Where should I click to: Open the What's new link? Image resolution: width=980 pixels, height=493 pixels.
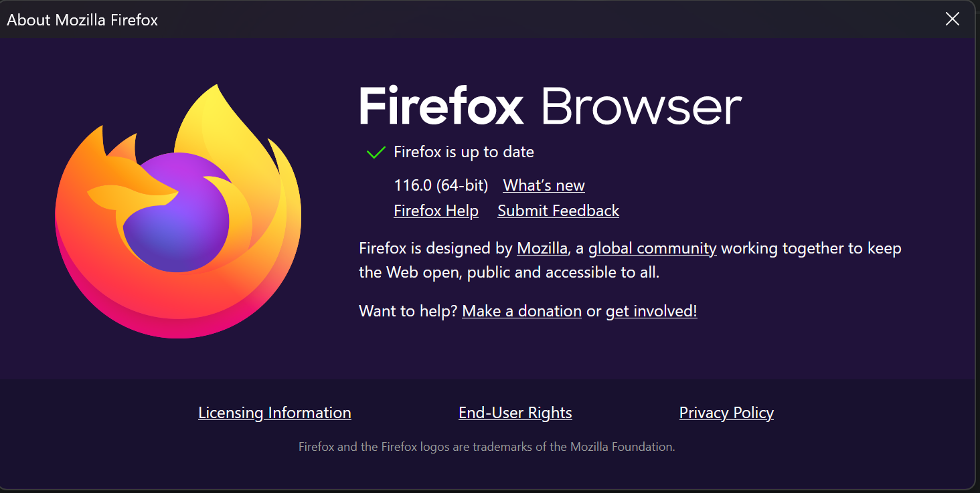click(x=544, y=185)
